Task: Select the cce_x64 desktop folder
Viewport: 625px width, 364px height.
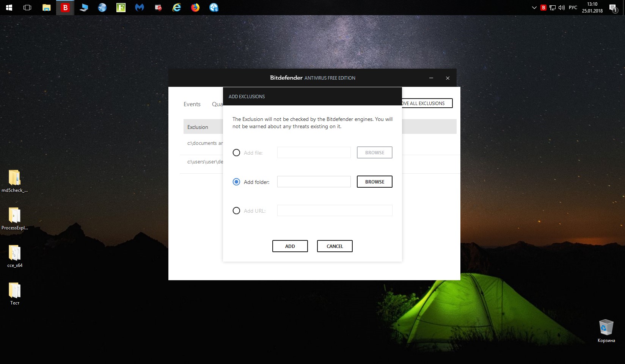Action: [x=14, y=257]
